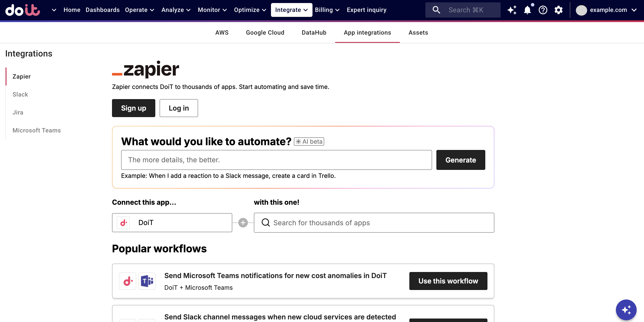Expand the Operate dropdown menu
The image size is (644, 322).
(139, 10)
